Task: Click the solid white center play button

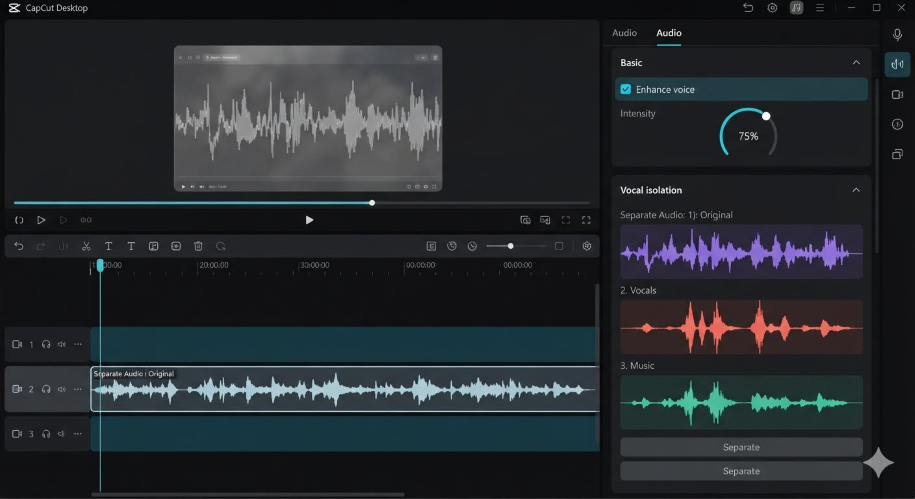Action: pyautogui.click(x=309, y=220)
